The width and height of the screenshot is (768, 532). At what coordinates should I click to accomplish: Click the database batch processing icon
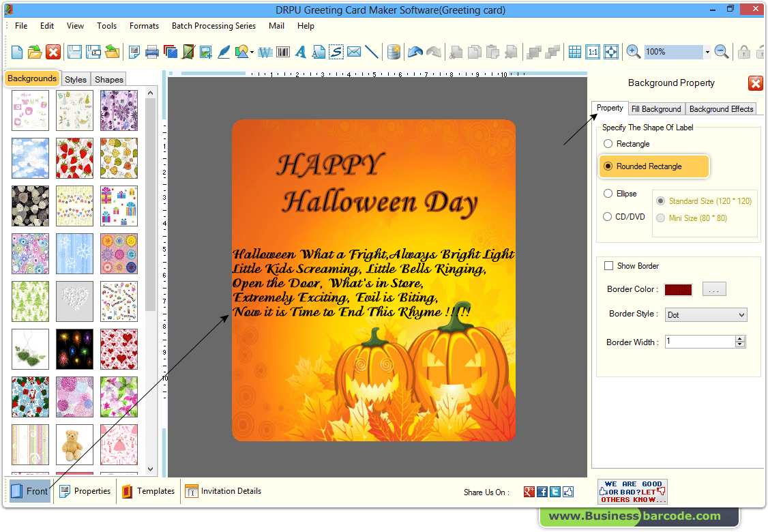394,52
